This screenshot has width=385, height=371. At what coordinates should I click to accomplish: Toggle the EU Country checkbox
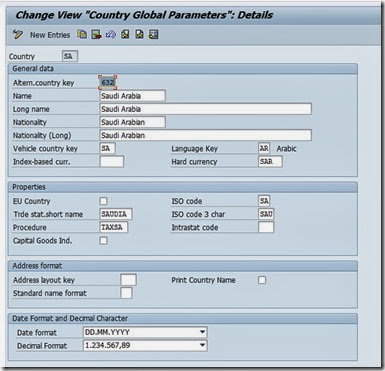point(104,201)
